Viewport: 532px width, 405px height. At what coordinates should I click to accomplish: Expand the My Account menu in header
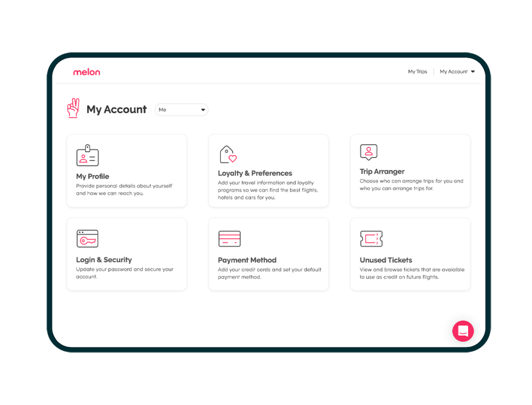pos(457,72)
